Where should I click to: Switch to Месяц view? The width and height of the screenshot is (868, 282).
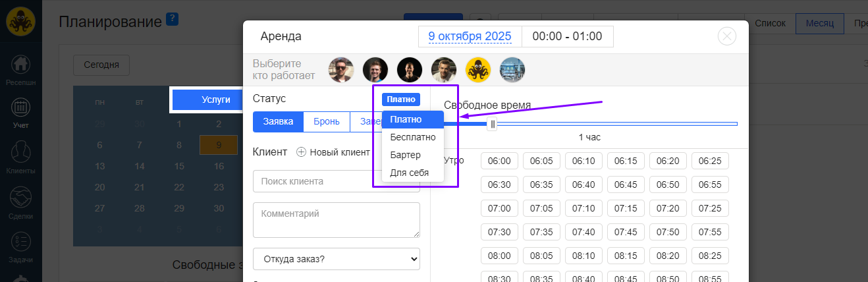(819, 23)
